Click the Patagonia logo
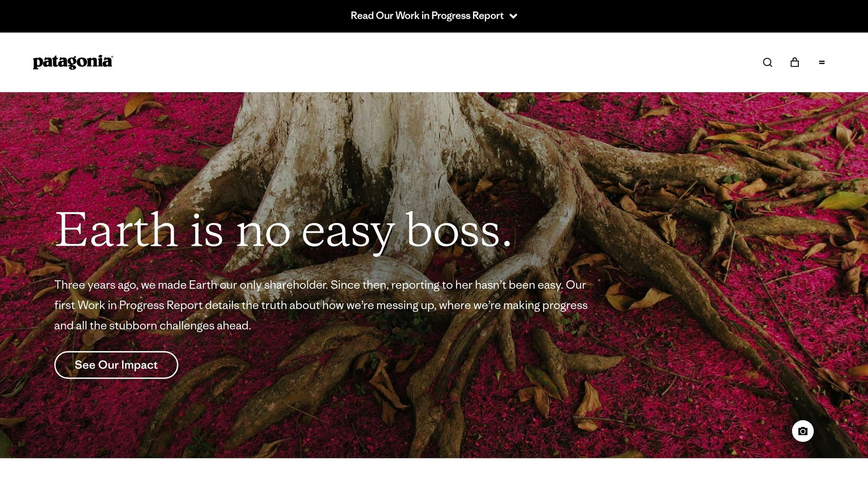This screenshot has width=868, height=488. pyautogui.click(x=73, y=62)
